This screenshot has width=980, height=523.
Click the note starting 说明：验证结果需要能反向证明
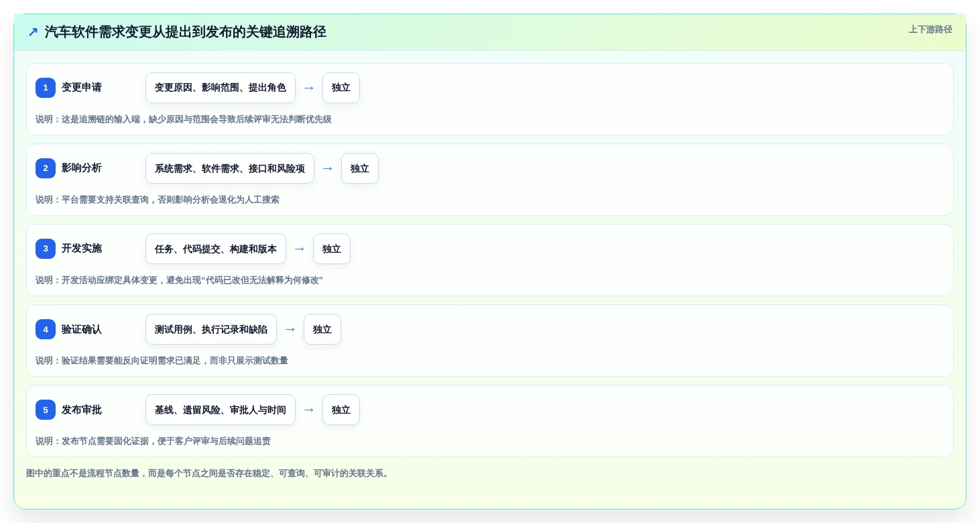click(x=162, y=361)
